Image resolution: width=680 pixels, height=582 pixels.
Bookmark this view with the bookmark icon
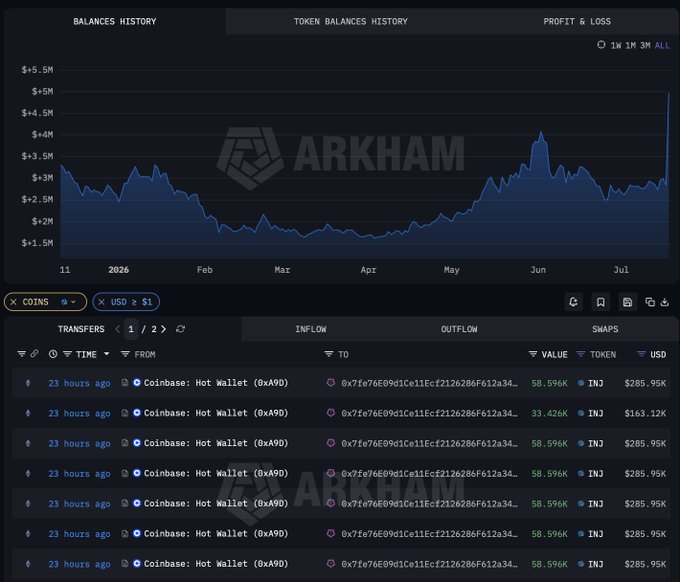click(x=601, y=302)
